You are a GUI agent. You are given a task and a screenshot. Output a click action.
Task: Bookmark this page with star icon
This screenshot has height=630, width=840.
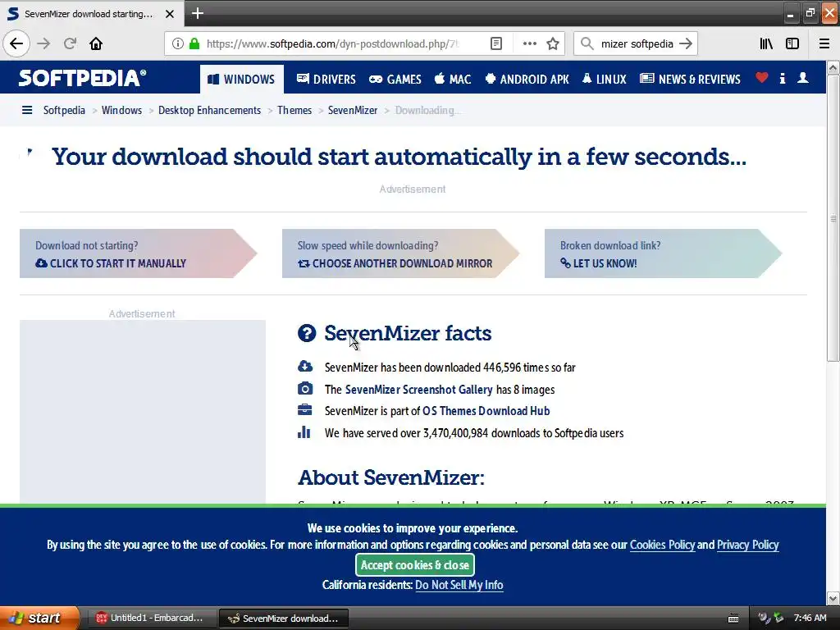point(553,44)
